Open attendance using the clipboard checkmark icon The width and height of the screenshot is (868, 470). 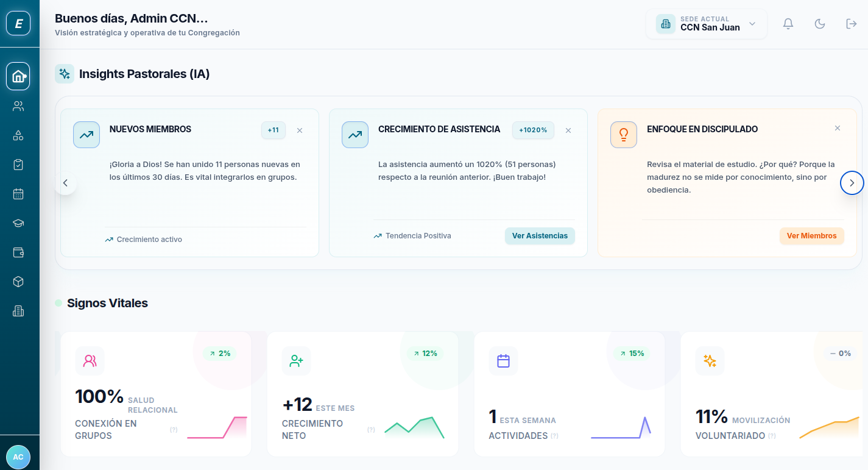tap(18, 164)
